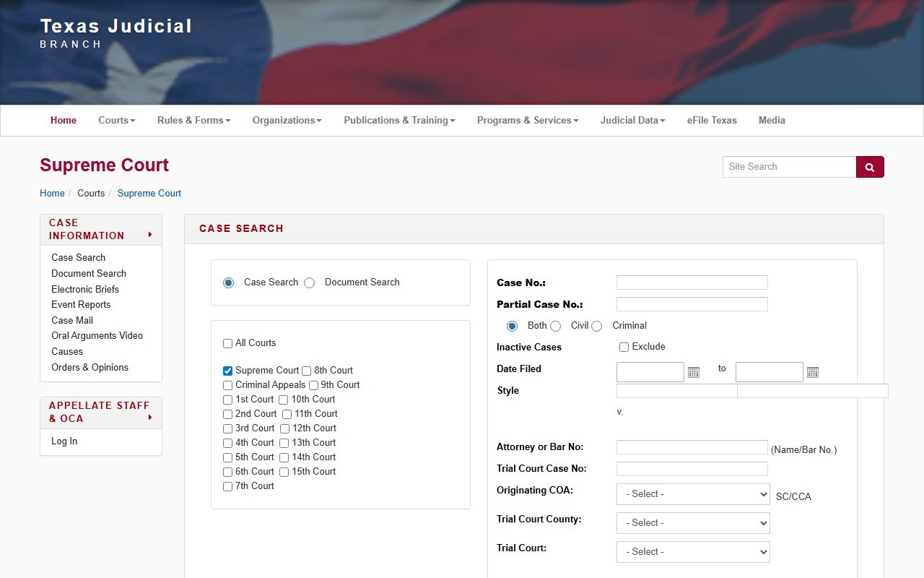Image resolution: width=924 pixels, height=578 pixels.
Task: Click the Supreme Court breadcrumb link
Action: pos(149,194)
